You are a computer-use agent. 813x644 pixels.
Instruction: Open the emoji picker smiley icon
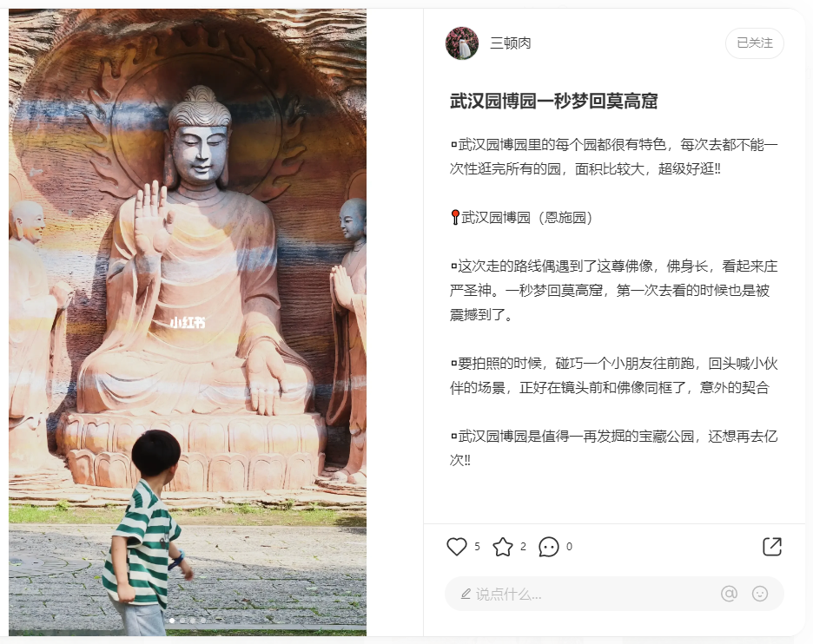tap(760, 594)
